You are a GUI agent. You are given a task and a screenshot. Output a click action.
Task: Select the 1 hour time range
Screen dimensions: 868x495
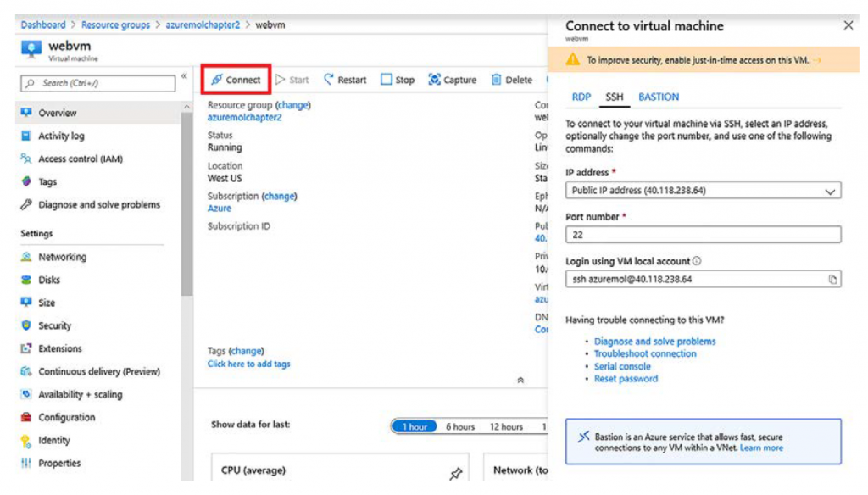pyautogui.click(x=414, y=426)
